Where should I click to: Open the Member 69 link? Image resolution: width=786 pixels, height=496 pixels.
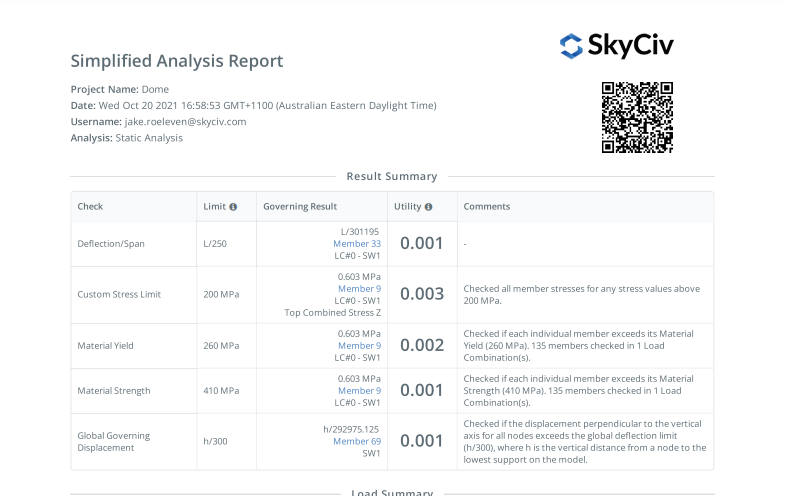point(357,441)
